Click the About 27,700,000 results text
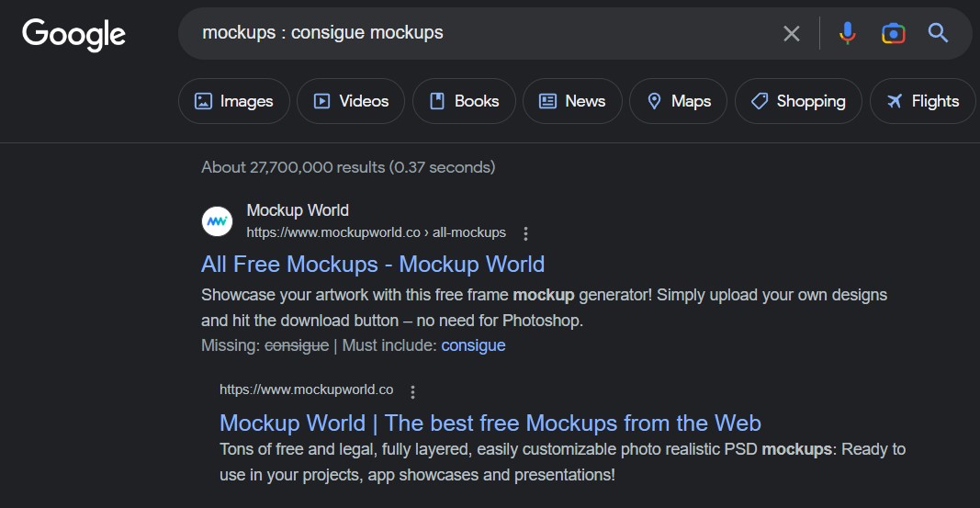 point(348,167)
